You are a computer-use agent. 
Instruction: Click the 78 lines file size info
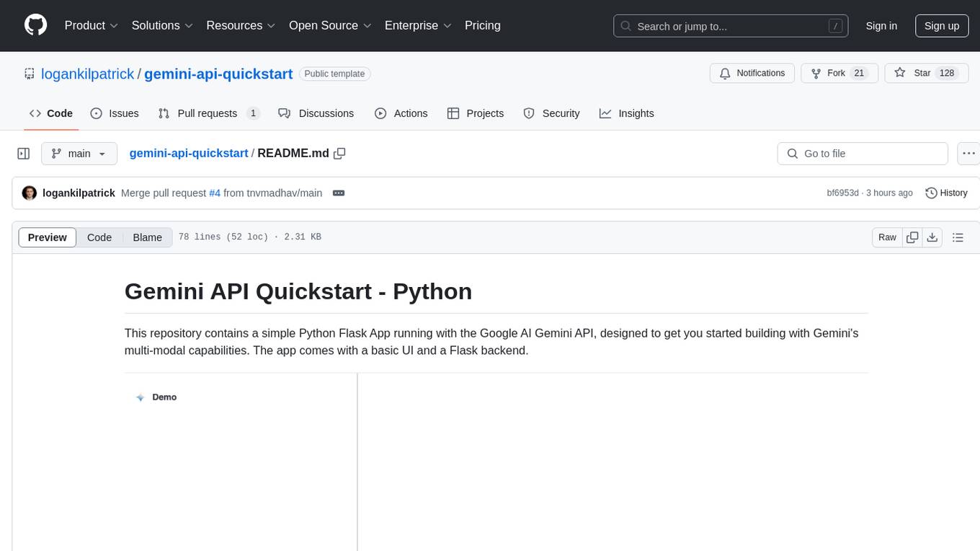click(x=249, y=237)
